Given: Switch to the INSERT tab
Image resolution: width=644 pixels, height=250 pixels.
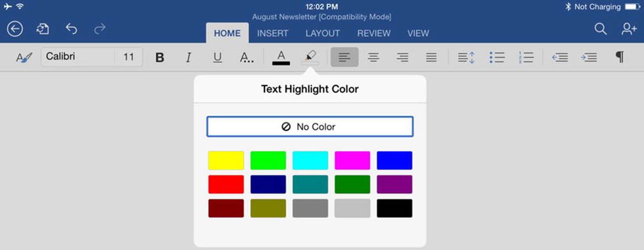Looking at the screenshot, I should point(273,33).
